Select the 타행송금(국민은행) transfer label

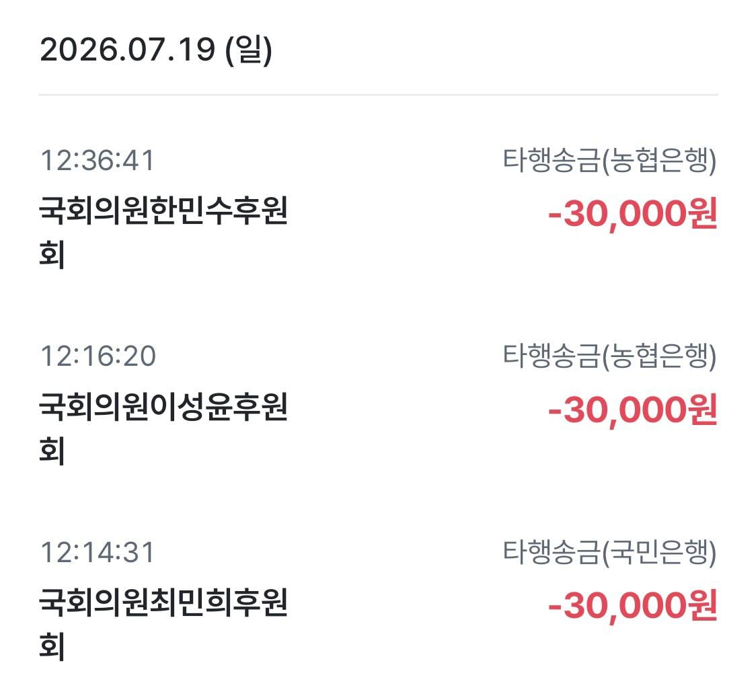tap(609, 553)
